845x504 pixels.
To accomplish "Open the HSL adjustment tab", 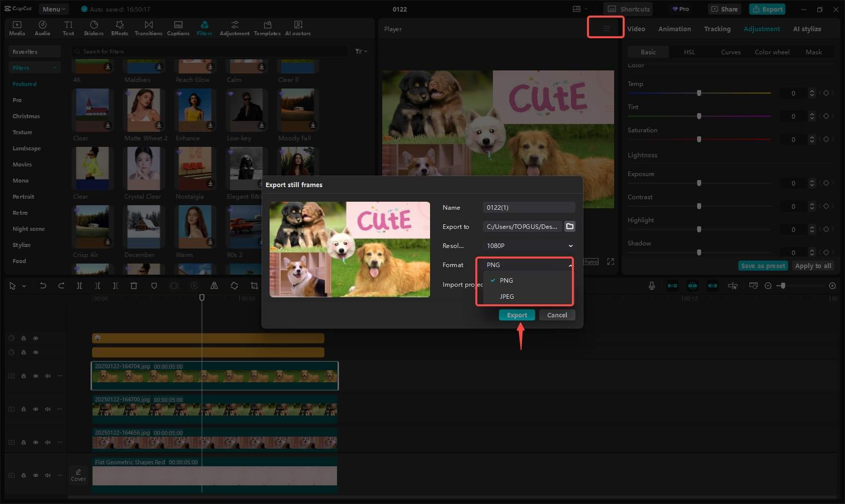I will tap(690, 52).
